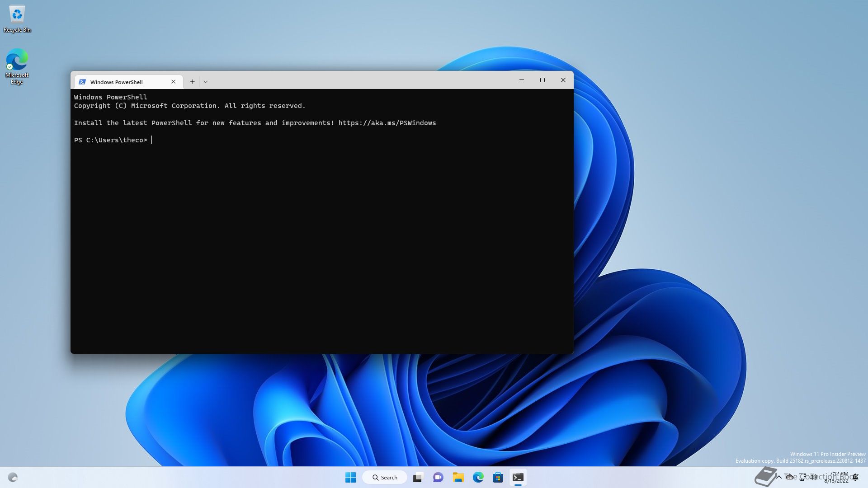
Task: Open network settings from tray icon
Action: tap(802, 477)
